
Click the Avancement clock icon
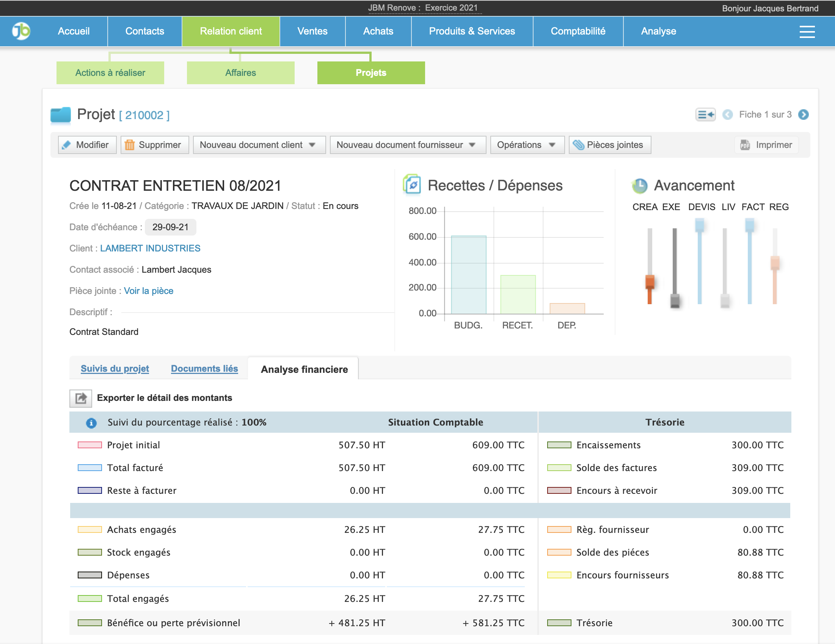click(x=640, y=186)
